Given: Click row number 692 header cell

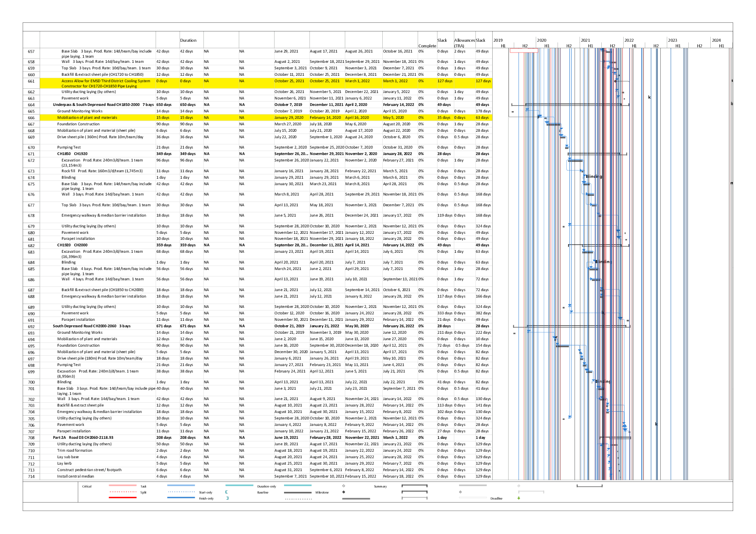Looking at the screenshot, I should 31,326.
